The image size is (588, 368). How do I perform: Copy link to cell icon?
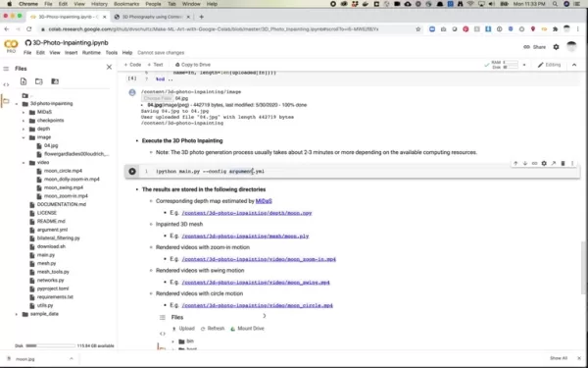pos(534,163)
